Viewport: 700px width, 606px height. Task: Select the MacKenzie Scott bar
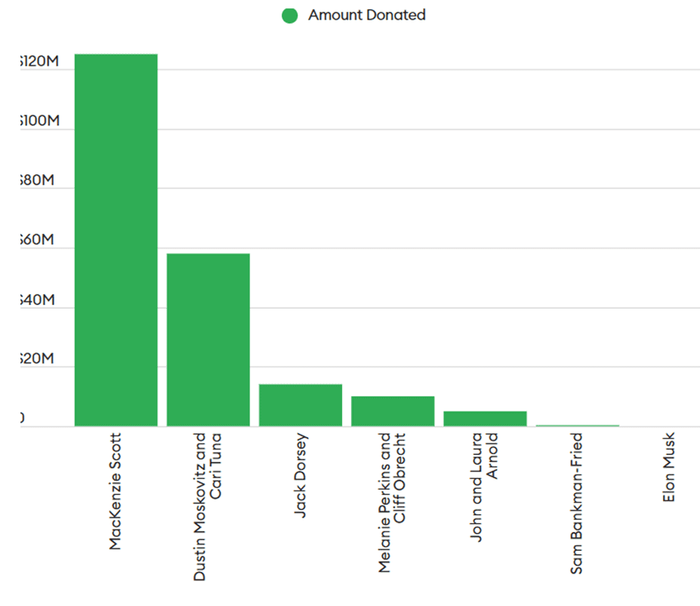[x=116, y=240]
